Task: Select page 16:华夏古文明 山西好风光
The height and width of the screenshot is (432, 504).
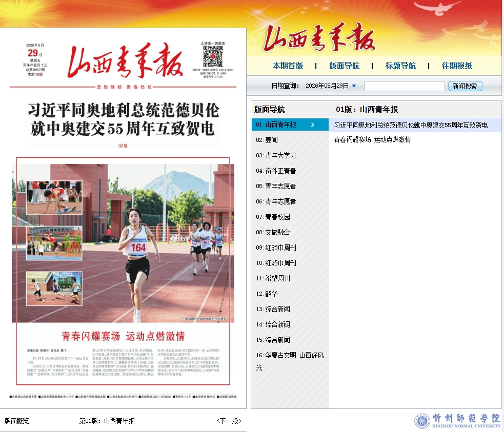Action: 290,361
